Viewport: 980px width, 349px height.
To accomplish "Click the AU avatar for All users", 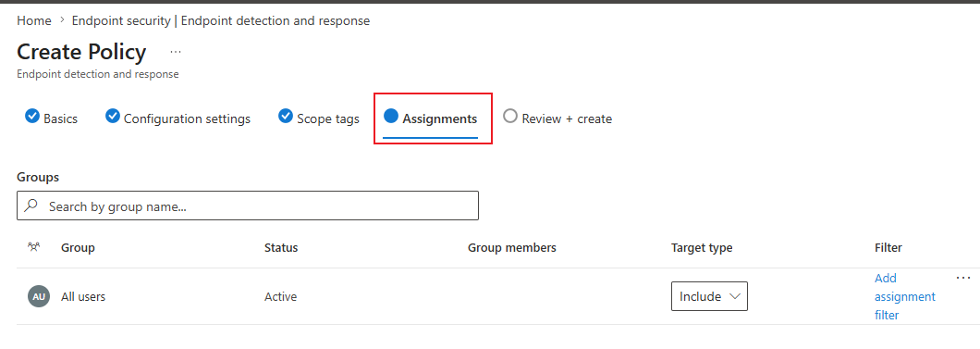I will (39, 296).
